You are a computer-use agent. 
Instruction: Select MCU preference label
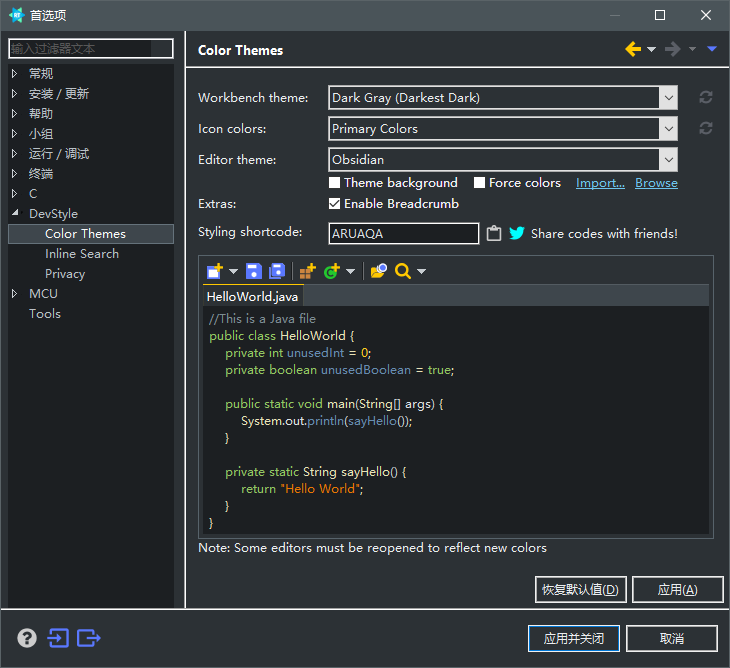(43, 294)
